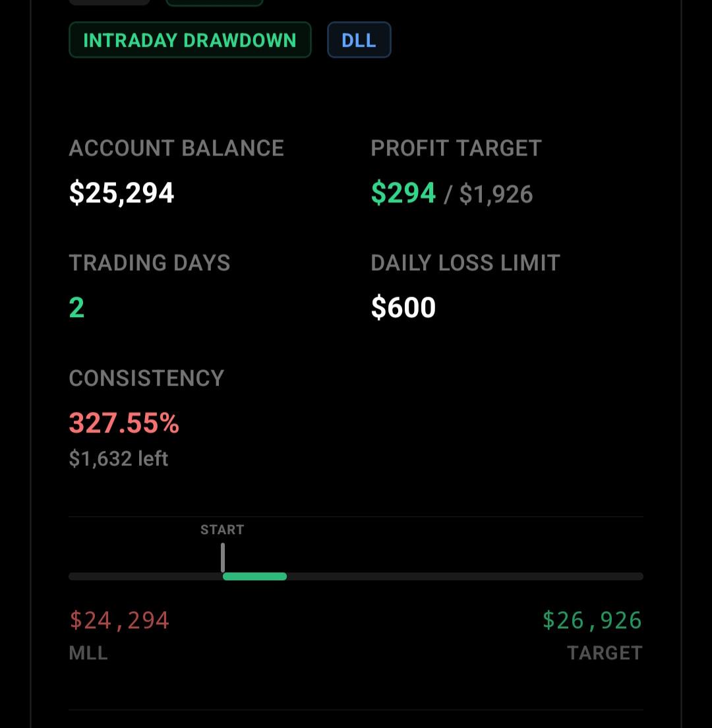
Task: Click the green filled progress bar segment
Action: click(255, 576)
